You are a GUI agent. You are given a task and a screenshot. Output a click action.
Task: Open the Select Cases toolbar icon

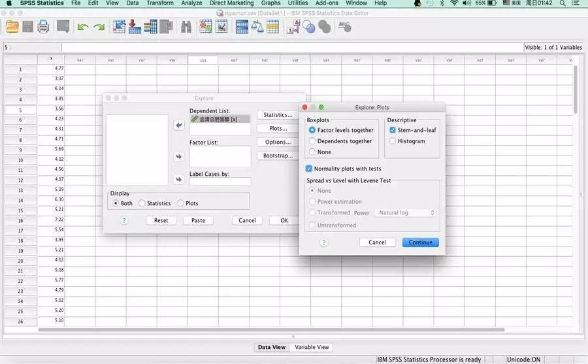coord(272,27)
